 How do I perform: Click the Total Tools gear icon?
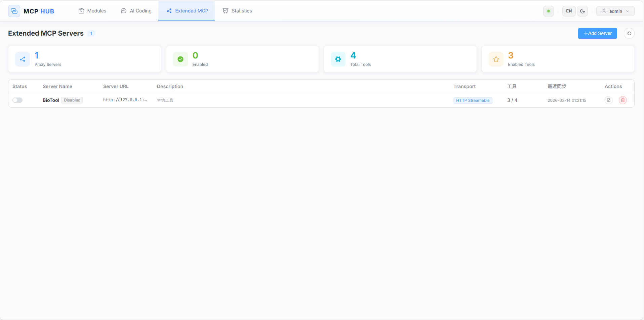pos(338,59)
